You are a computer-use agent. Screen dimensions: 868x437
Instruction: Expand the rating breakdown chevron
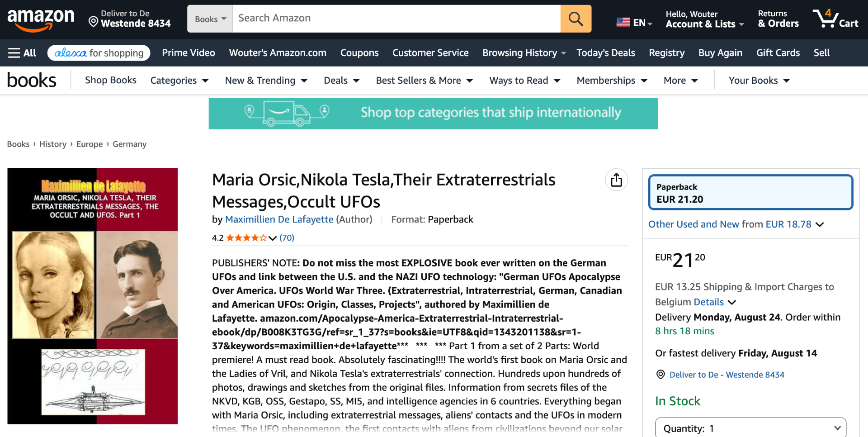[x=273, y=238]
